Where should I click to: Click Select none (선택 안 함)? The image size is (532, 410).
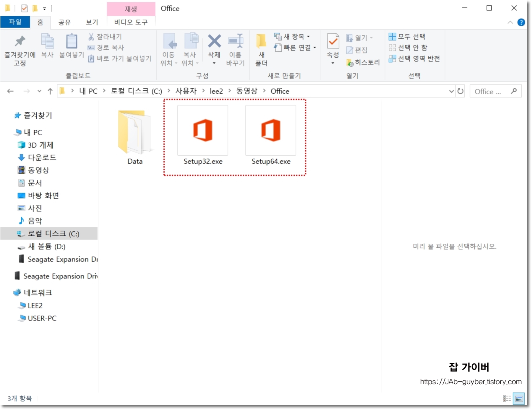[x=408, y=48]
